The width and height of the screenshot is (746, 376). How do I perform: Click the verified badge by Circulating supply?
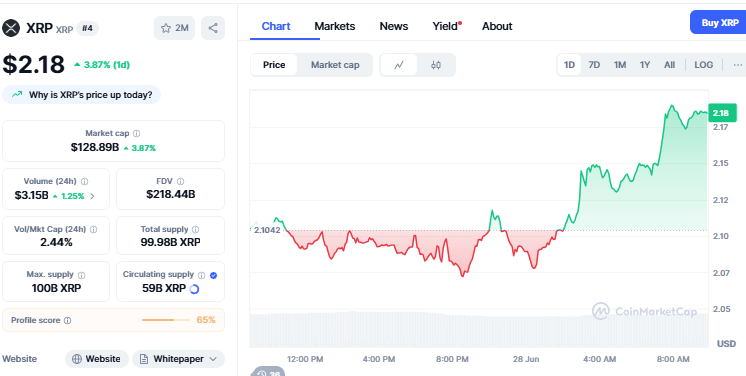click(x=214, y=275)
